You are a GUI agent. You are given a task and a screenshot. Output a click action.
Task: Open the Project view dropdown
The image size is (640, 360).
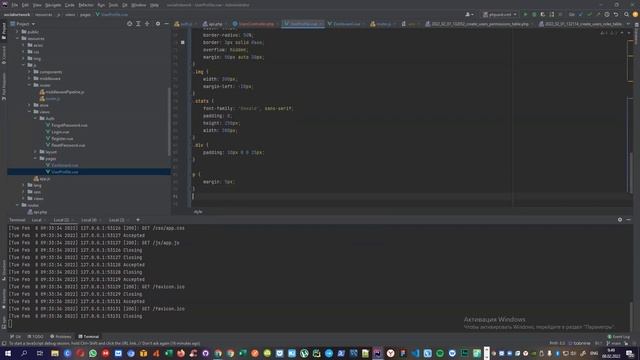(23, 24)
